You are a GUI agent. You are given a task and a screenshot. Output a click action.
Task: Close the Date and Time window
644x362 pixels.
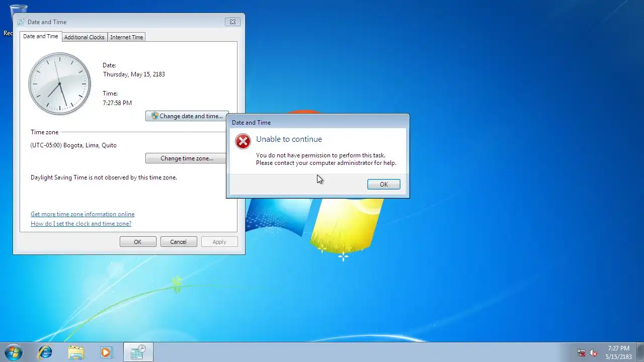[232, 22]
